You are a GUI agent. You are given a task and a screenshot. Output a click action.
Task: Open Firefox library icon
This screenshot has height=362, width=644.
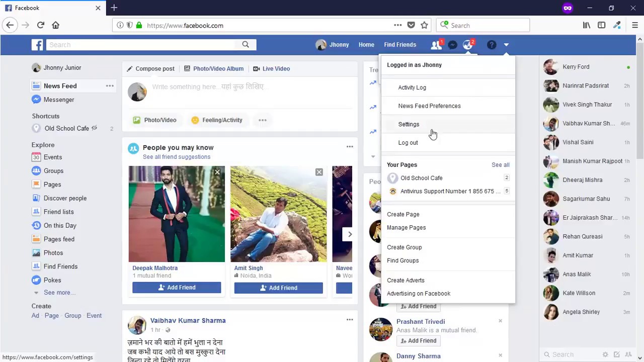pos(587,25)
